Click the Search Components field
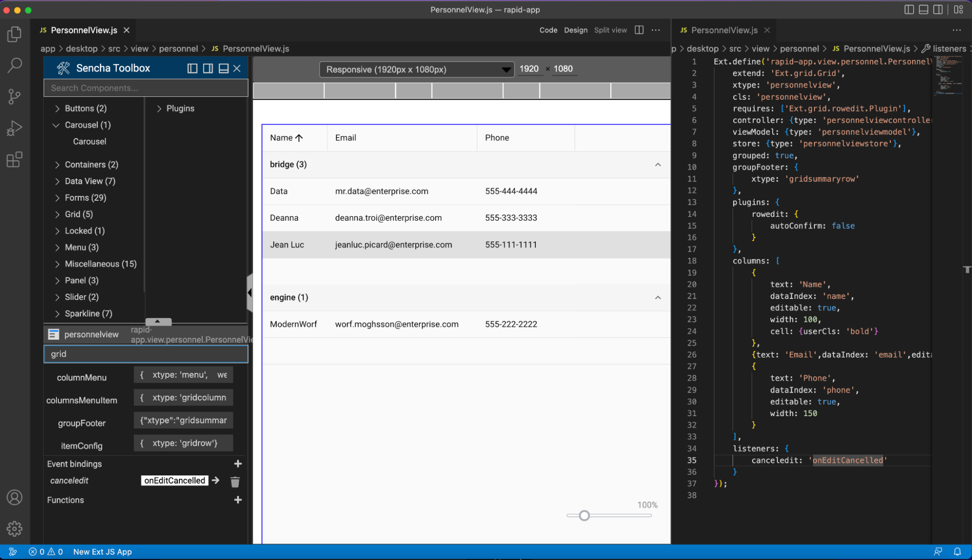 pyautogui.click(x=146, y=88)
